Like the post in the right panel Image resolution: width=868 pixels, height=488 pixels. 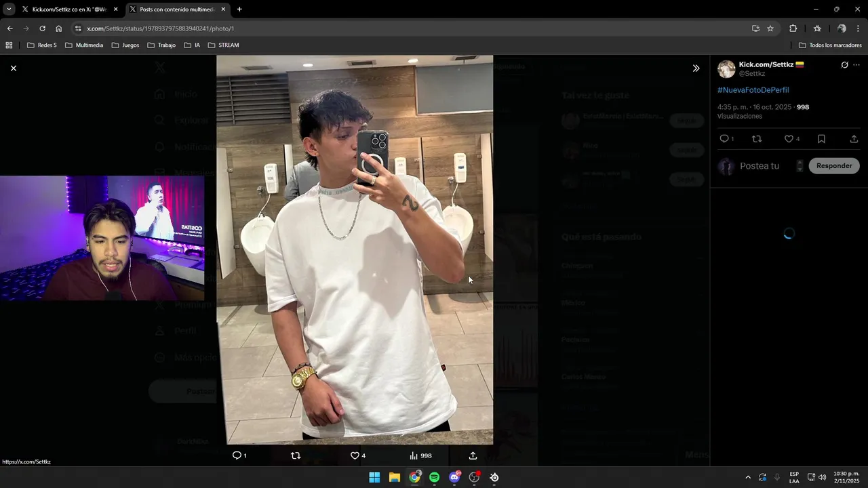(x=789, y=139)
